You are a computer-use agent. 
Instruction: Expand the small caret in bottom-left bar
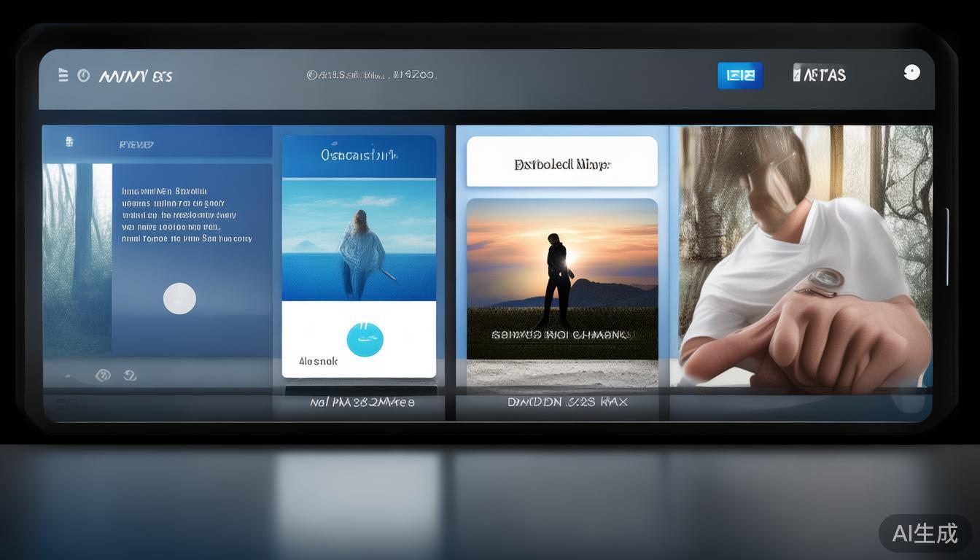(68, 376)
